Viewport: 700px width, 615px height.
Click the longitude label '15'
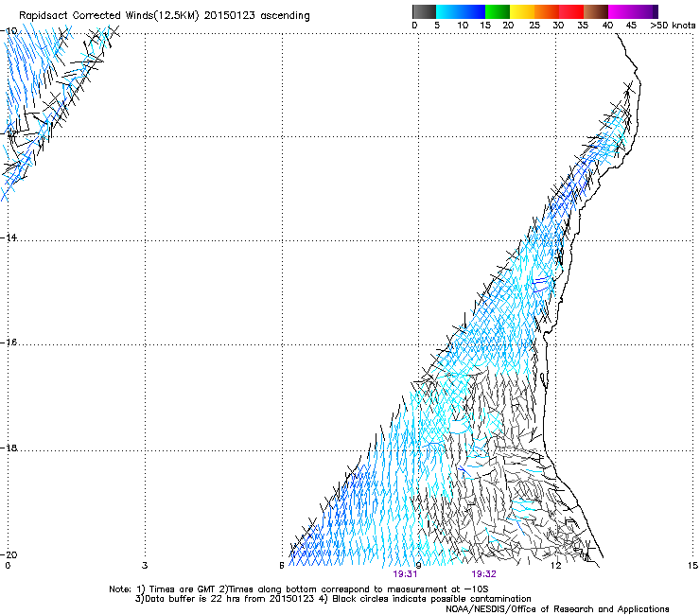click(692, 566)
